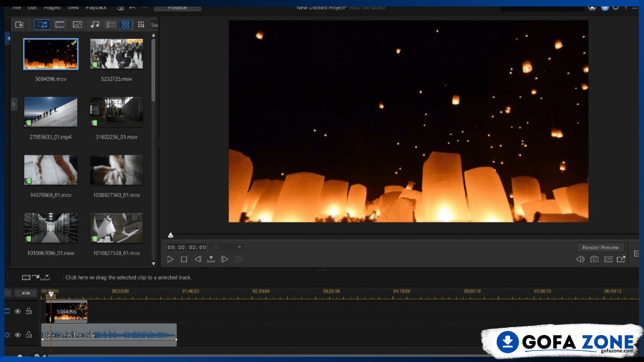Lock the video track
644x362 pixels.
pos(29,311)
